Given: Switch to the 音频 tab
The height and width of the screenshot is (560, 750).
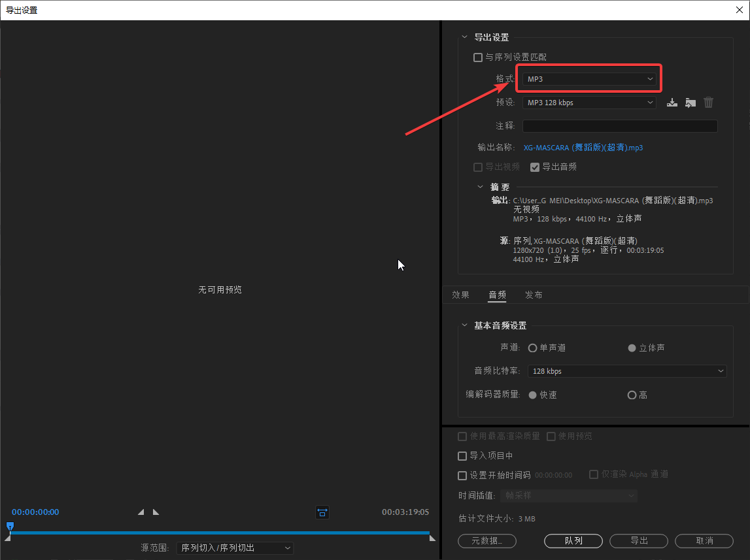Looking at the screenshot, I should click(x=497, y=295).
